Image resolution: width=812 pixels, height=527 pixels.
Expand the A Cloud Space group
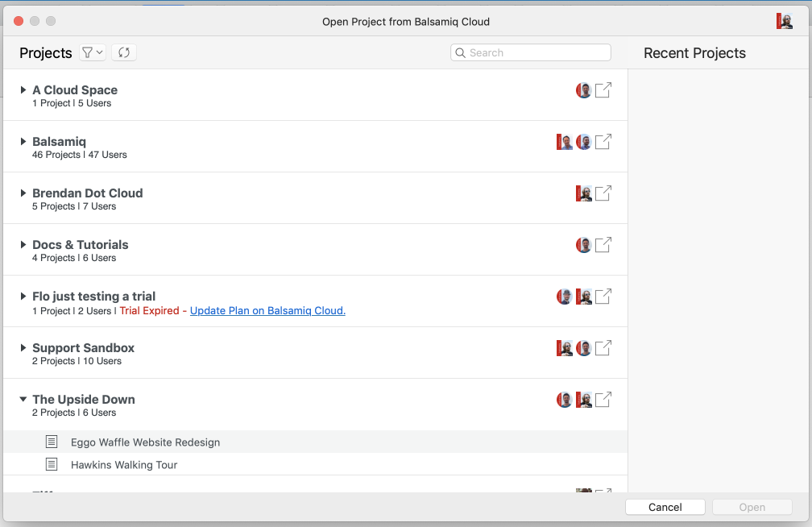point(23,90)
